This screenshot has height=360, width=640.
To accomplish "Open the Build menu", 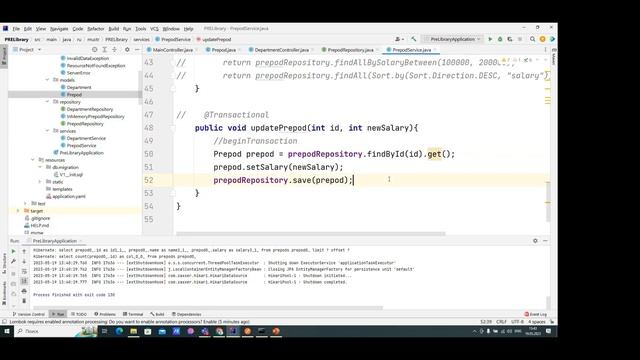I will 113,29.
